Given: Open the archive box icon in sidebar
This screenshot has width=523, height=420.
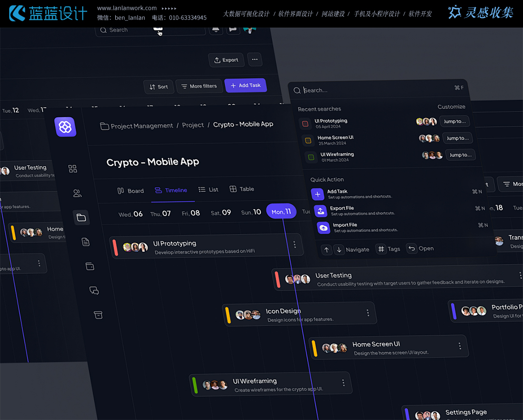Looking at the screenshot, I should [x=98, y=315].
